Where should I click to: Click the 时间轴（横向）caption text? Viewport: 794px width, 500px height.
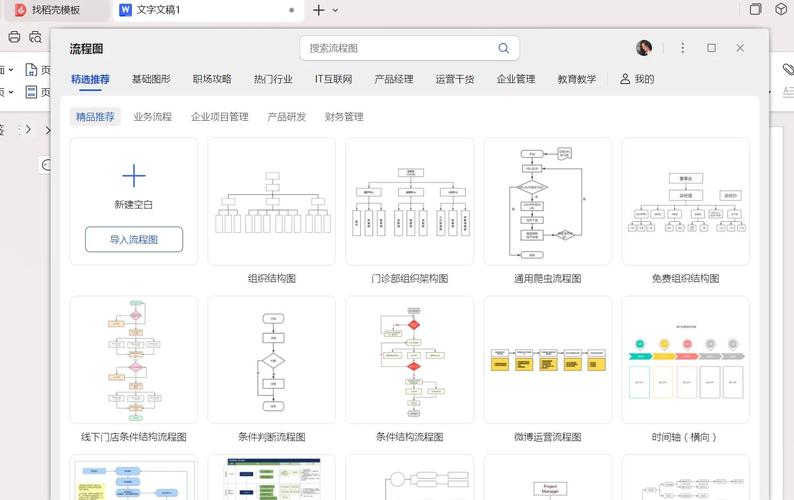pos(684,437)
